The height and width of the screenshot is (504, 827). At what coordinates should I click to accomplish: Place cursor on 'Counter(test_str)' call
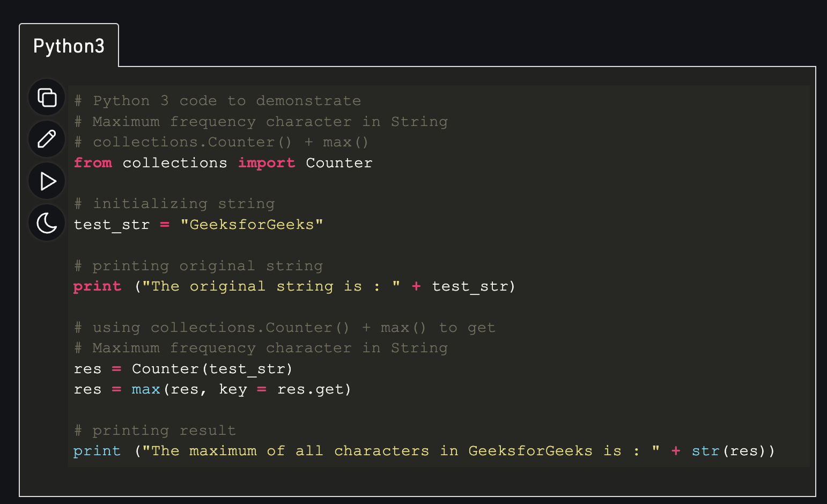click(x=212, y=369)
